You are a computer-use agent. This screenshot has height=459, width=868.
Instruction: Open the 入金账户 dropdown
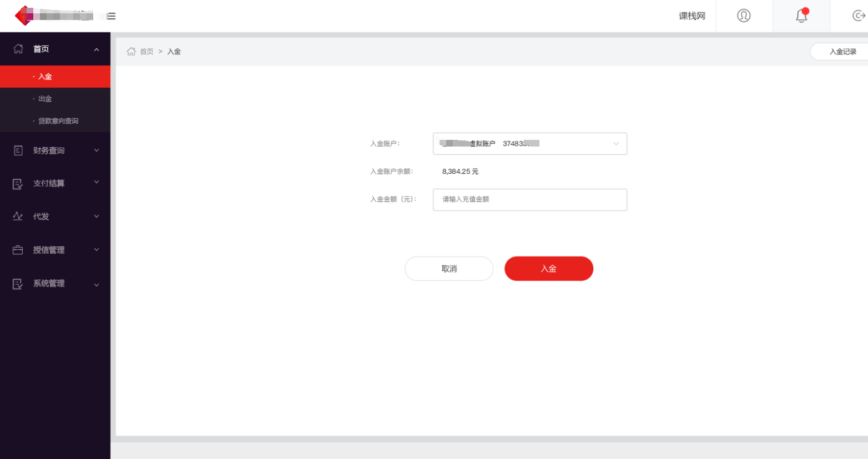coord(530,144)
